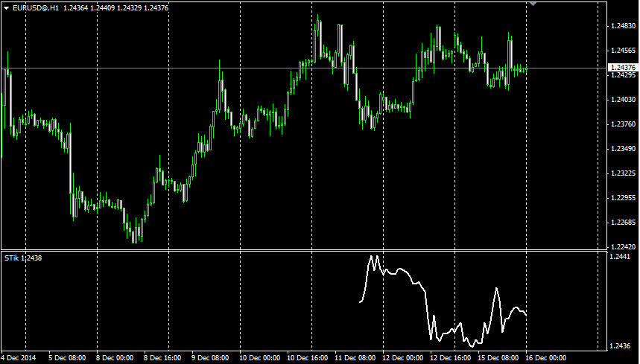Click the EURUSD@,H1 chart title text
Screen dimensions: 640x364
click(x=36, y=7)
